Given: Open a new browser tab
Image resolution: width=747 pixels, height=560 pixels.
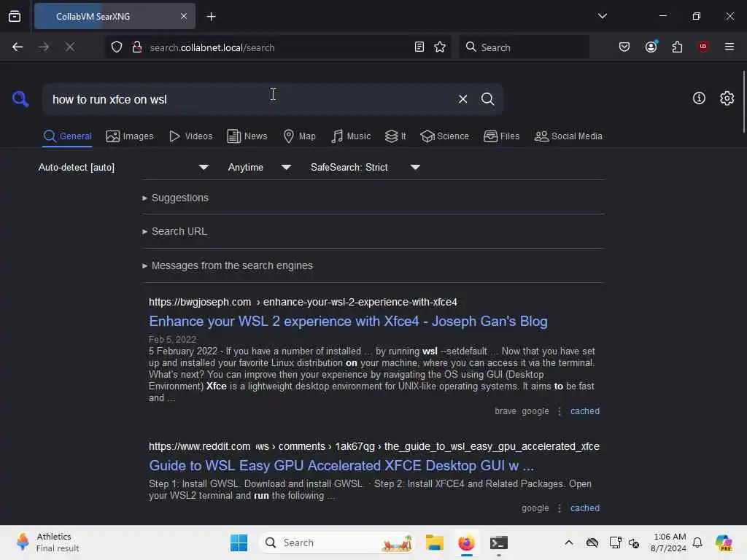Looking at the screenshot, I should tap(211, 17).
